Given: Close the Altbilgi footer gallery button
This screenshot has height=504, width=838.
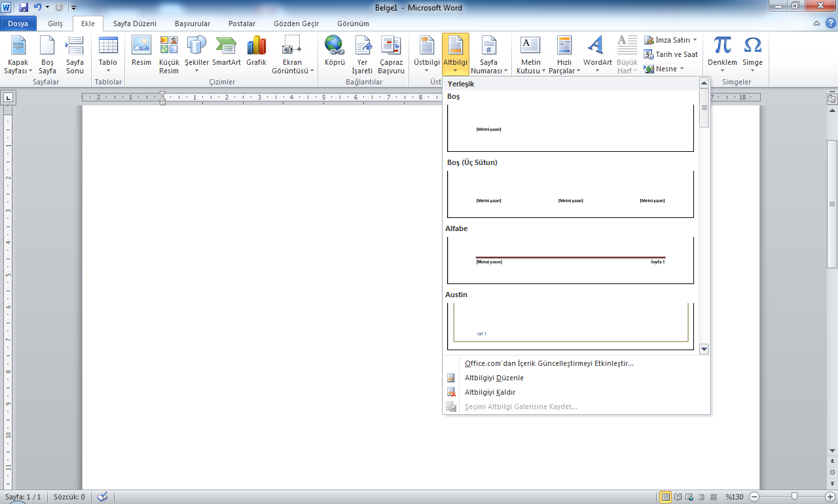Looking at the screenshot, I should (x=456, y=55).
